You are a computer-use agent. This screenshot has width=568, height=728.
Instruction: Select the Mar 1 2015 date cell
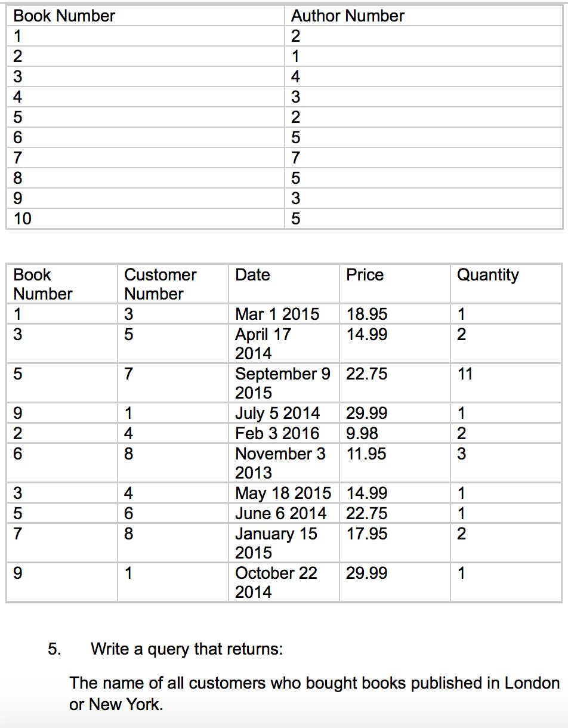click(x=277, y=314)
